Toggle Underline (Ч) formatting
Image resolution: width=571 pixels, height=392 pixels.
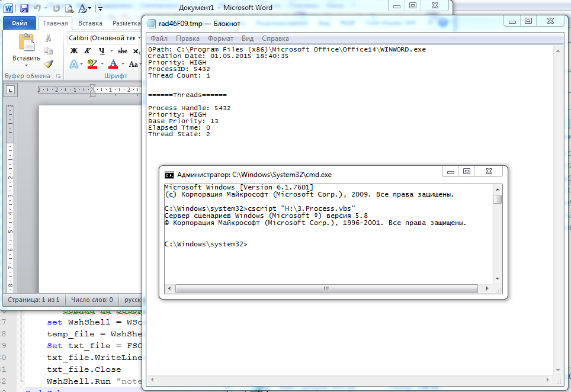[x=102, y=51]
